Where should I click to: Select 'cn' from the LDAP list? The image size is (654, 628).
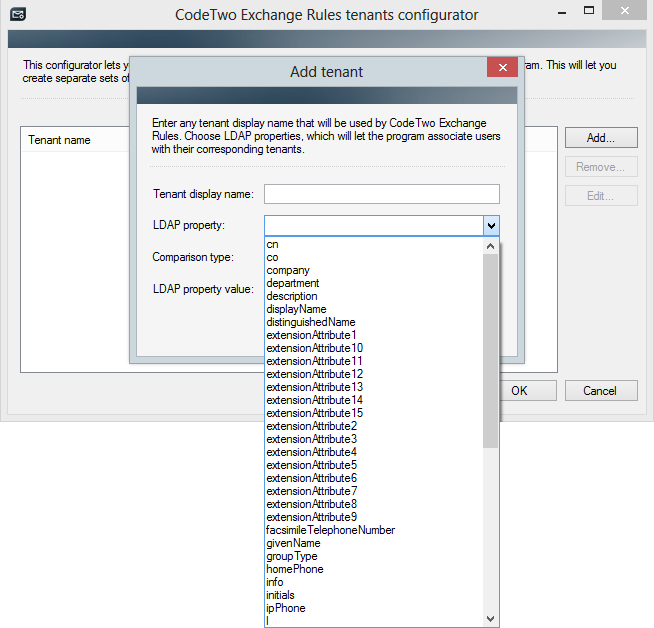pyautogui.click(x=374, y=244)
